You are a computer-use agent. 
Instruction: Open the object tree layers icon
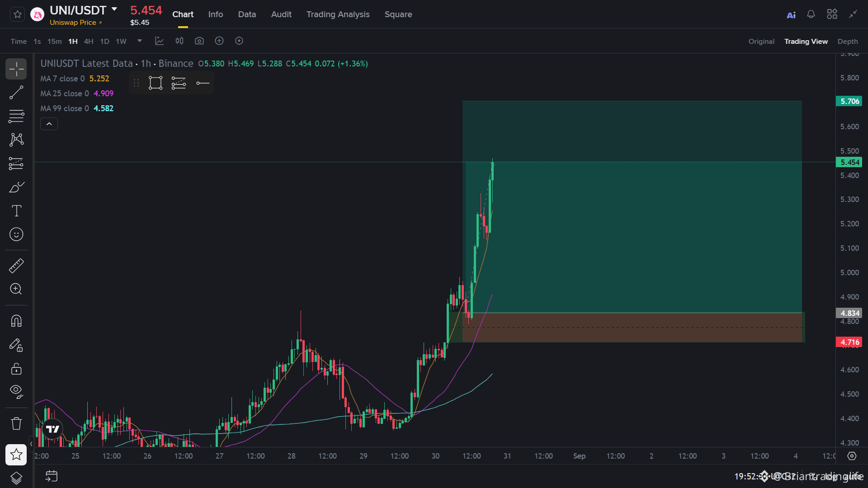[x=16, y=478]
